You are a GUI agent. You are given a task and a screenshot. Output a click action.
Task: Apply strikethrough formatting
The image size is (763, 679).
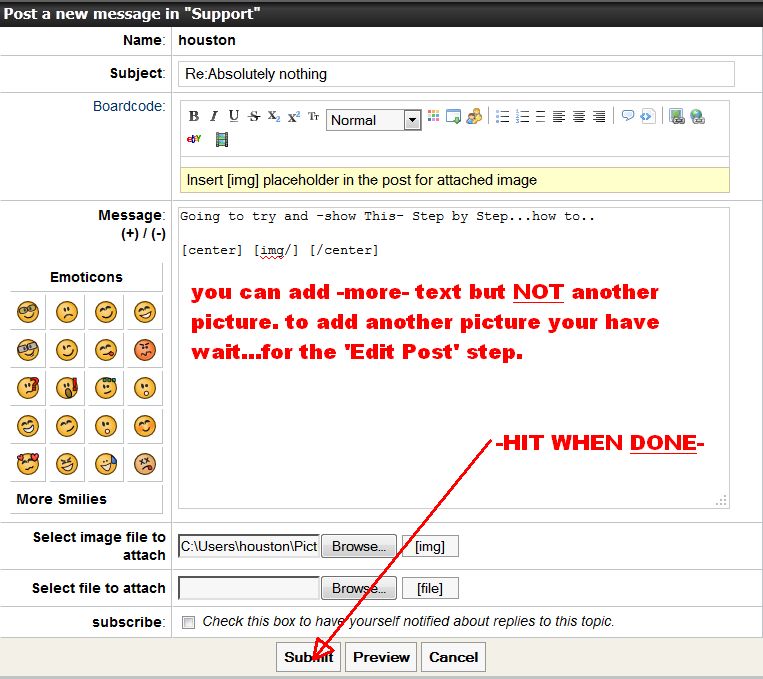253,117
